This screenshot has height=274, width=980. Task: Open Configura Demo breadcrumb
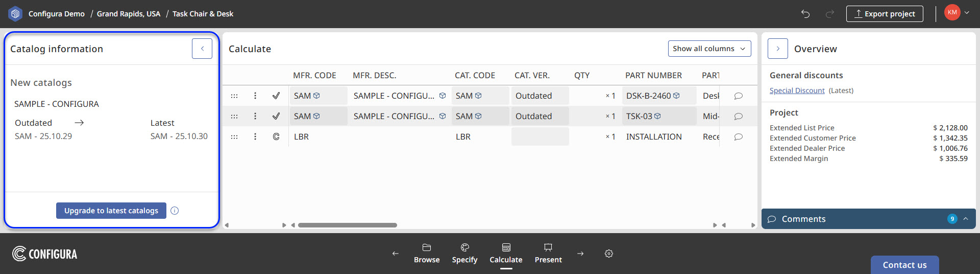point(57,14)
